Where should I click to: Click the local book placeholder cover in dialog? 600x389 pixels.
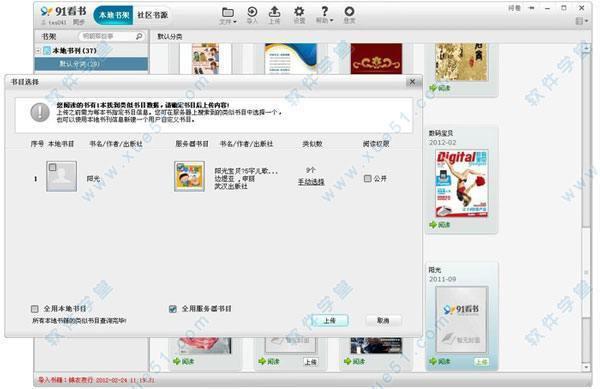(x=62, y=176)
